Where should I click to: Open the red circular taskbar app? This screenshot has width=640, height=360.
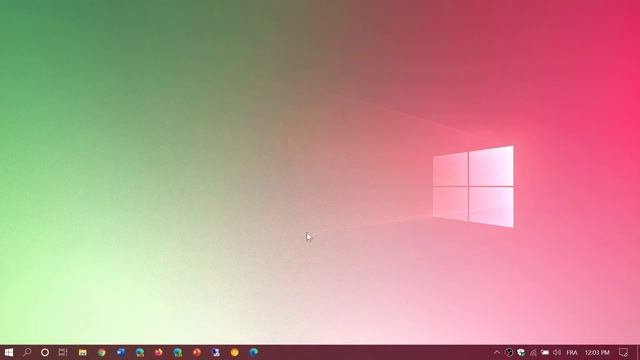[197, 352]
